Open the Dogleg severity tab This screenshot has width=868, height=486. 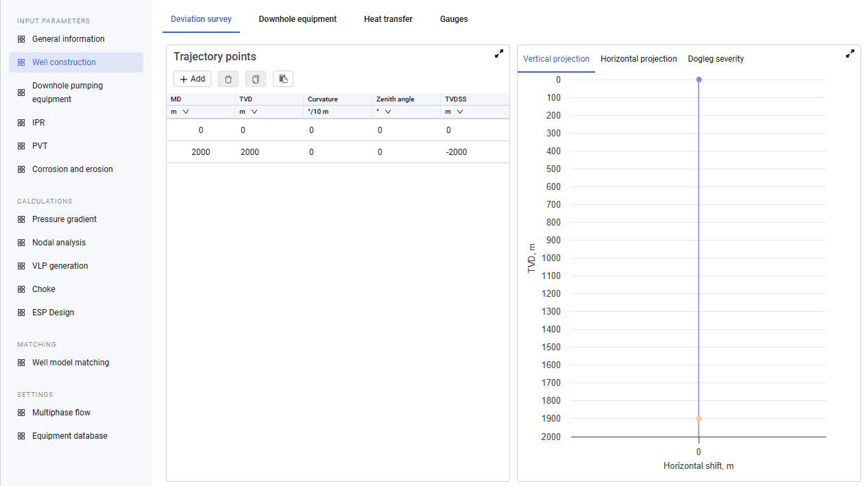[x=716, y=59]
